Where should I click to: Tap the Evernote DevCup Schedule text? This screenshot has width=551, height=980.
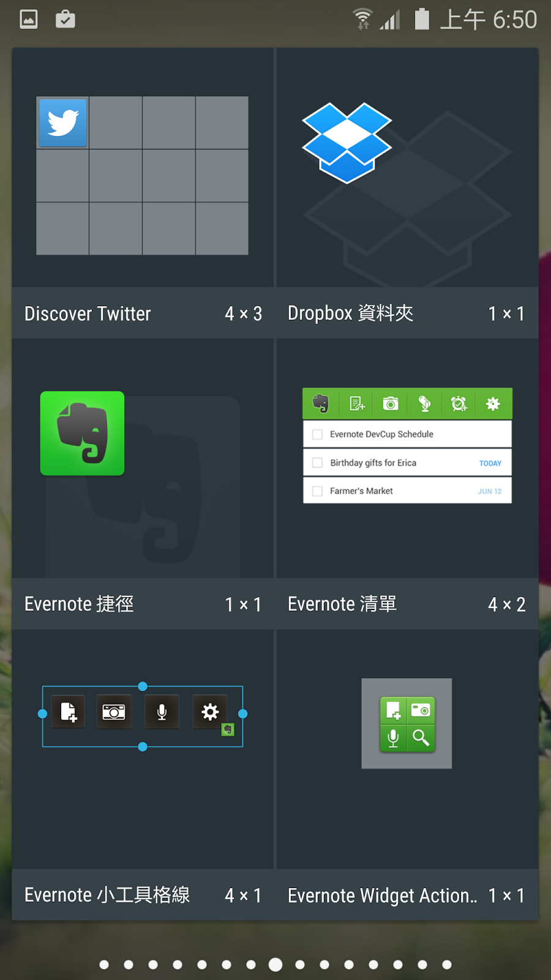pos(381,434)
